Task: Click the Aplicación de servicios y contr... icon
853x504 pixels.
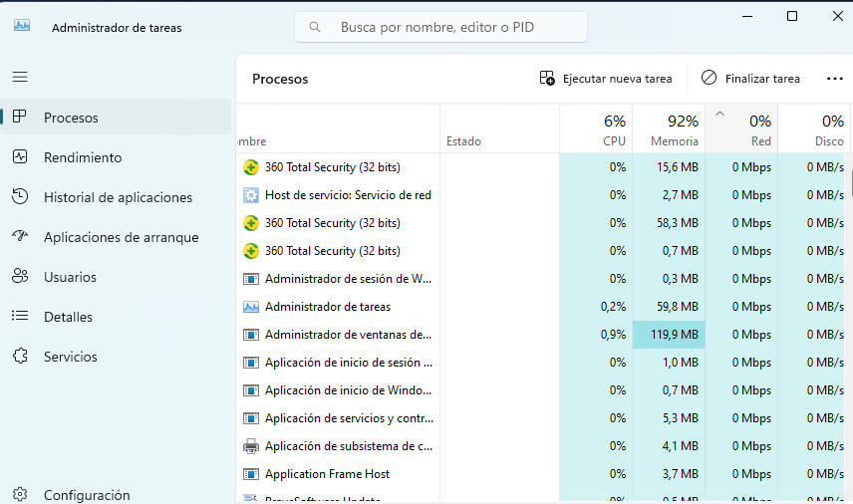Action: pyautogui.click(x=251, y=418)
